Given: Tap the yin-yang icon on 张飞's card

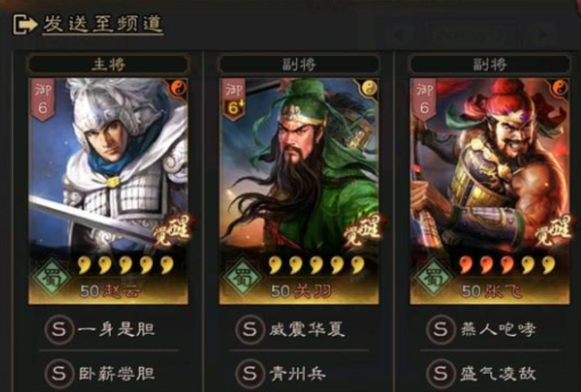Looking at the screenshot, I should [x=560, y=88].
